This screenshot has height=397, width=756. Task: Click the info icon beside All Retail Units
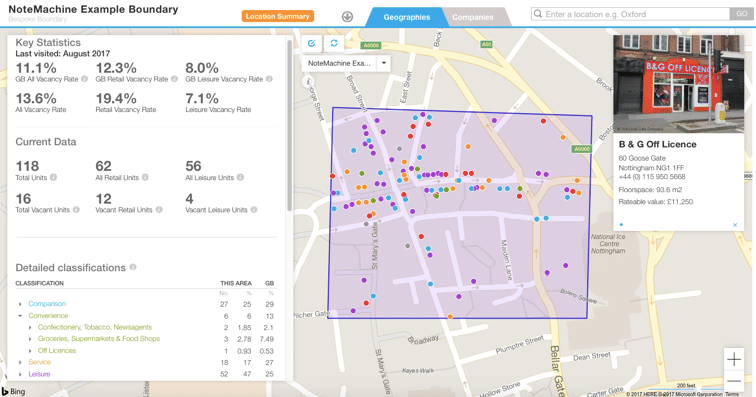coord(145,178)
